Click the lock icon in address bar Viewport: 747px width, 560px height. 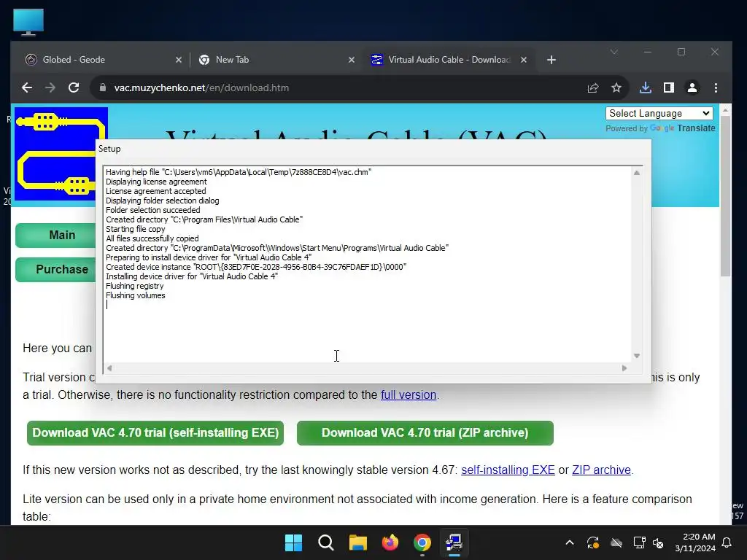pos(102,87)
